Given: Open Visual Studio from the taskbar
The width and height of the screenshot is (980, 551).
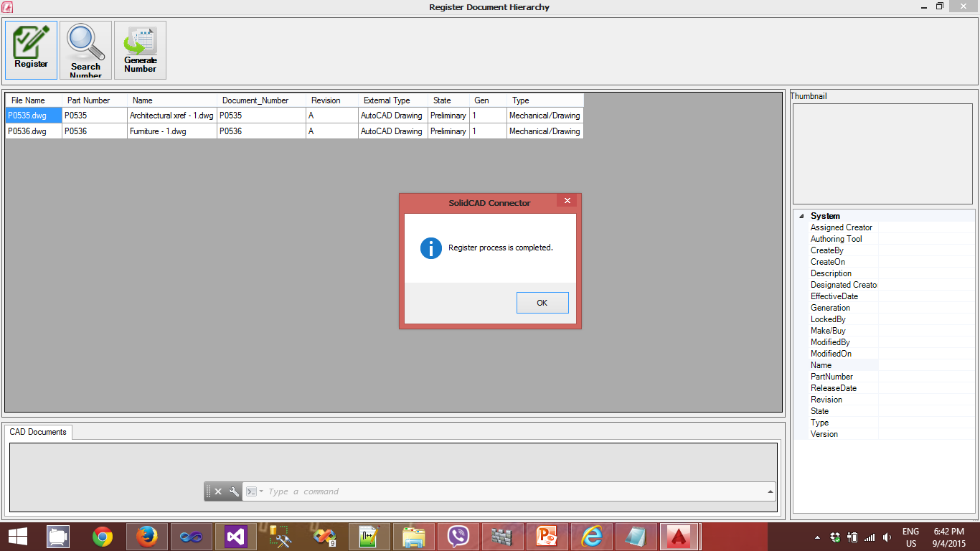Looking at the screenshot, I should (x=236, y=537).
